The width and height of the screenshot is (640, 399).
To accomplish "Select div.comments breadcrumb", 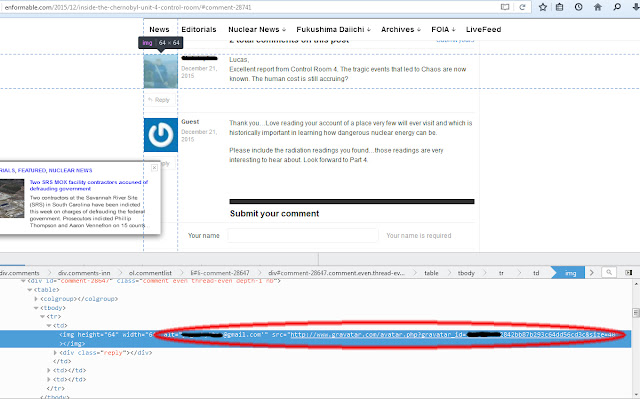I will click(x=20, y=273).
